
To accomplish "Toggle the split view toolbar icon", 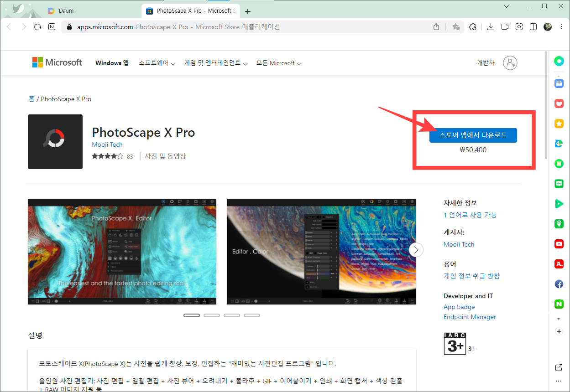I will pyautogui.click(x=533, y=27).
